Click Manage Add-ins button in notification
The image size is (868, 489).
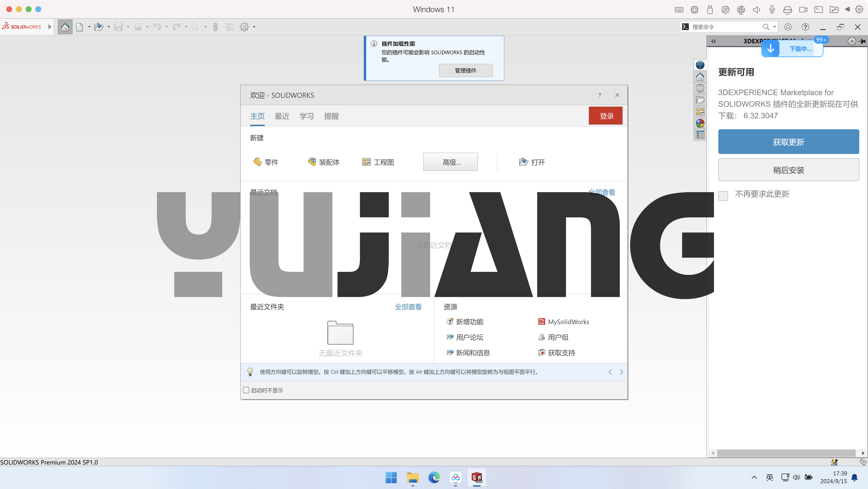click(465, 70)
